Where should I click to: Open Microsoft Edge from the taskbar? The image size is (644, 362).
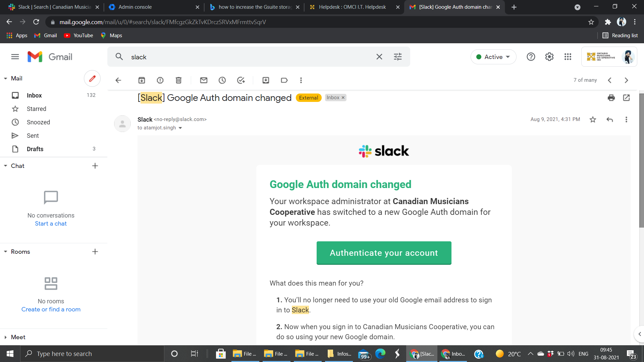tap(380, 354)
